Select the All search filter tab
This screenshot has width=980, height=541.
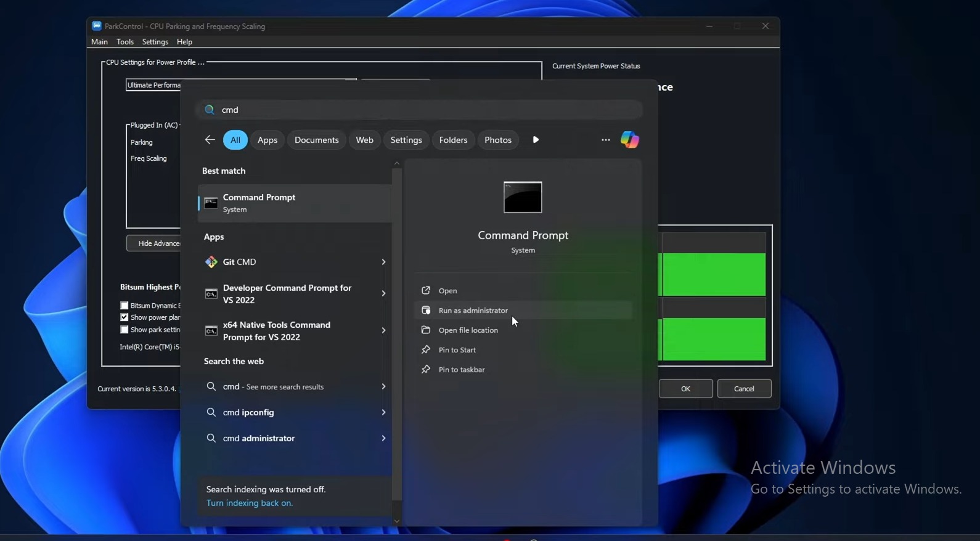click(235, 140)
